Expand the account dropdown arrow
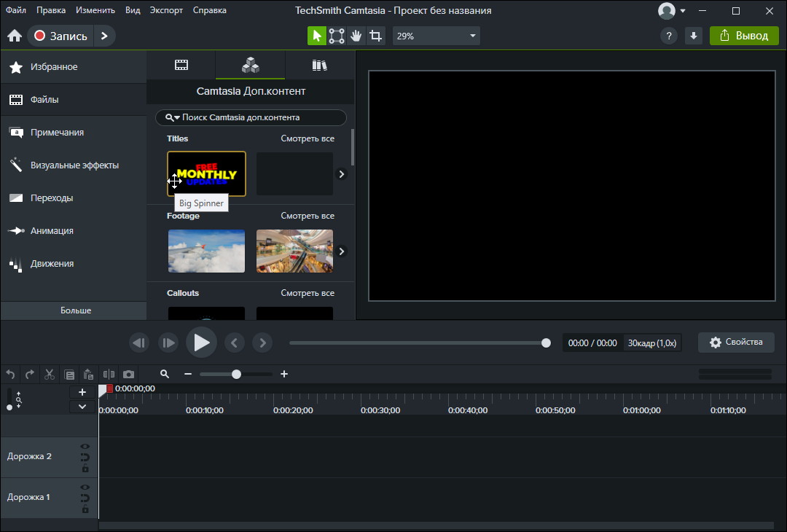The height and width of the screenshot is (532, 787). click(683, 10)
